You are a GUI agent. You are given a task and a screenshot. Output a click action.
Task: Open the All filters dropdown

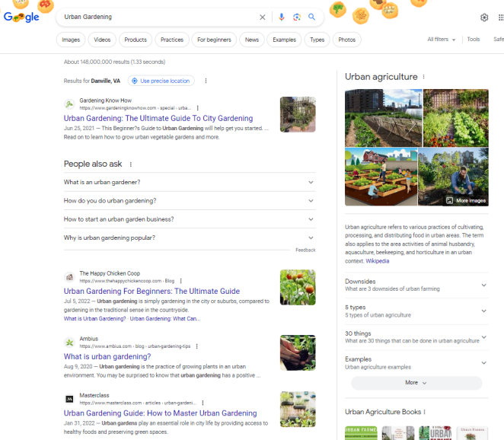[x=442, y=40]
